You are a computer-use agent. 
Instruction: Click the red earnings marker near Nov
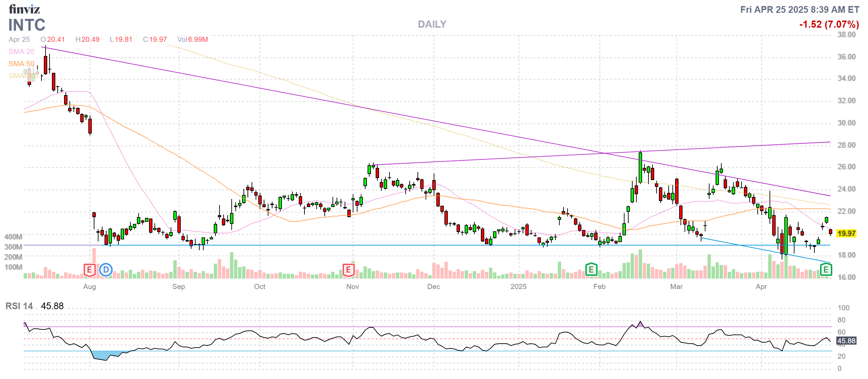[348, 270]
